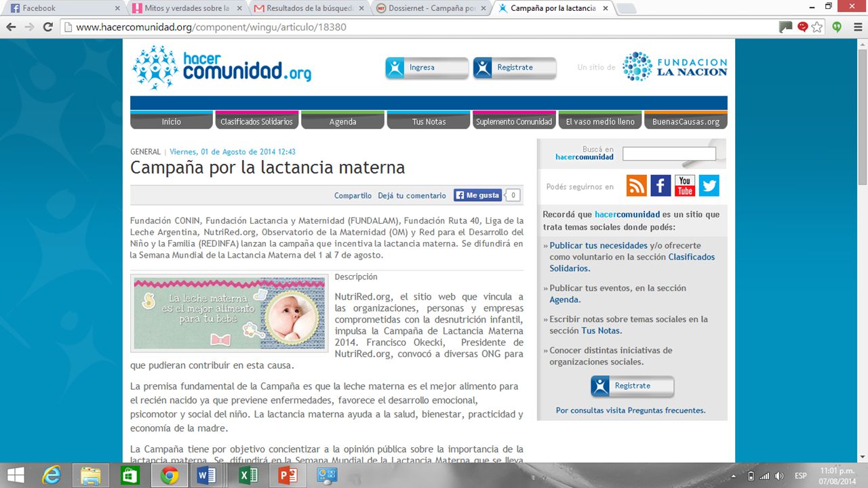
Task: Reload the page
Action: [x=47, y=27]
